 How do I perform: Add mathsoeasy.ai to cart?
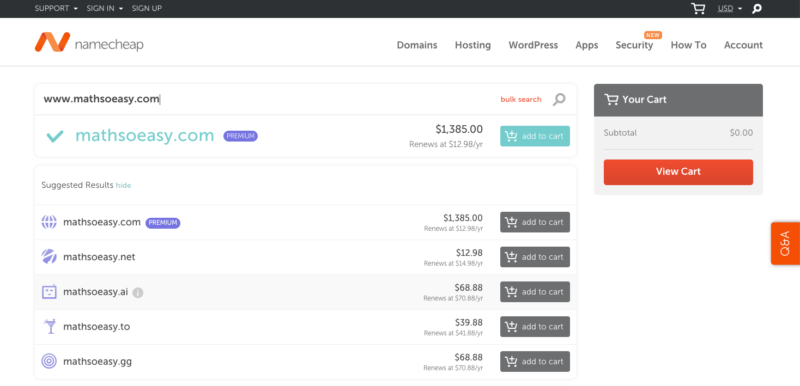[x=535, y=292]
